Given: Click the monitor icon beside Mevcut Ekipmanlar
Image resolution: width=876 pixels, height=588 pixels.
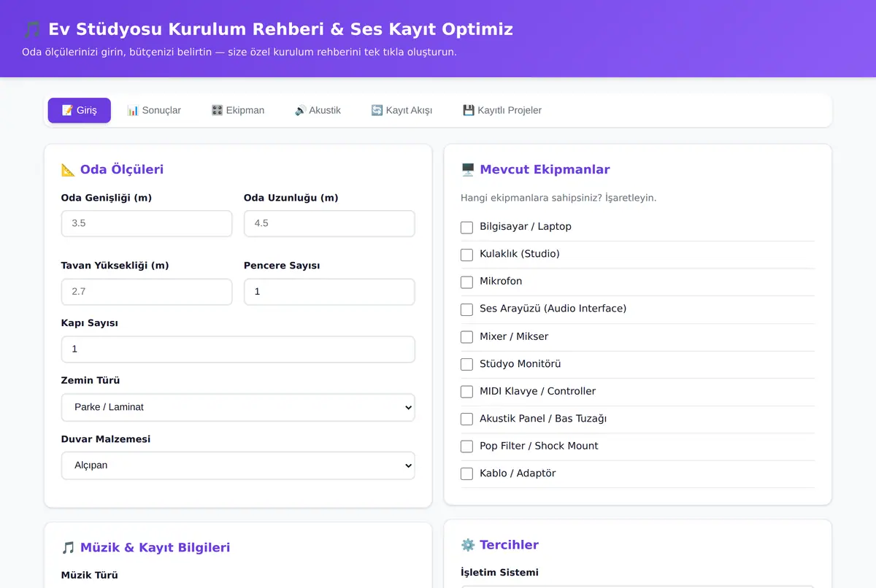Looking at the screenshot, I should point(468,170).
